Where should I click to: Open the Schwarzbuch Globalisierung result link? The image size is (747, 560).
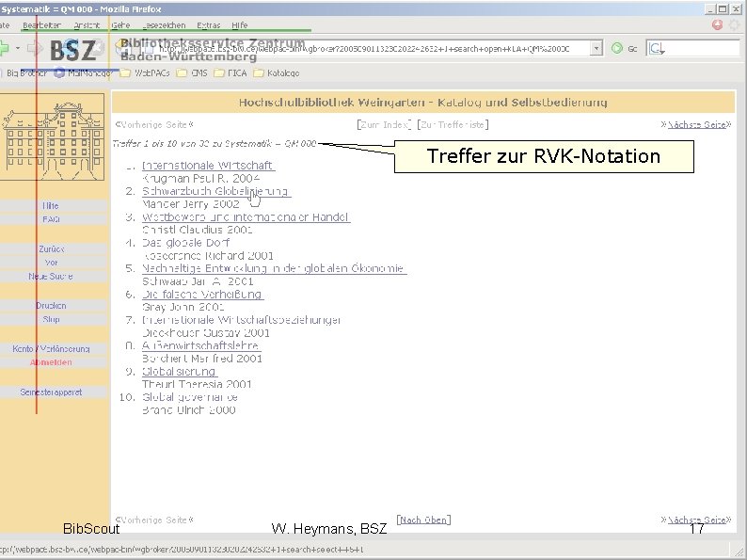(215, 191)
